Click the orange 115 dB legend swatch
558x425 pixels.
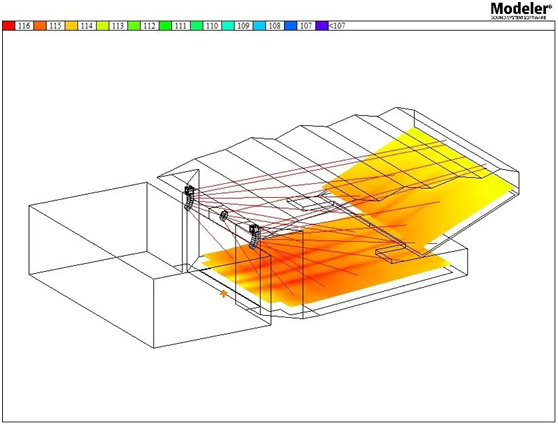click(40, 26)
